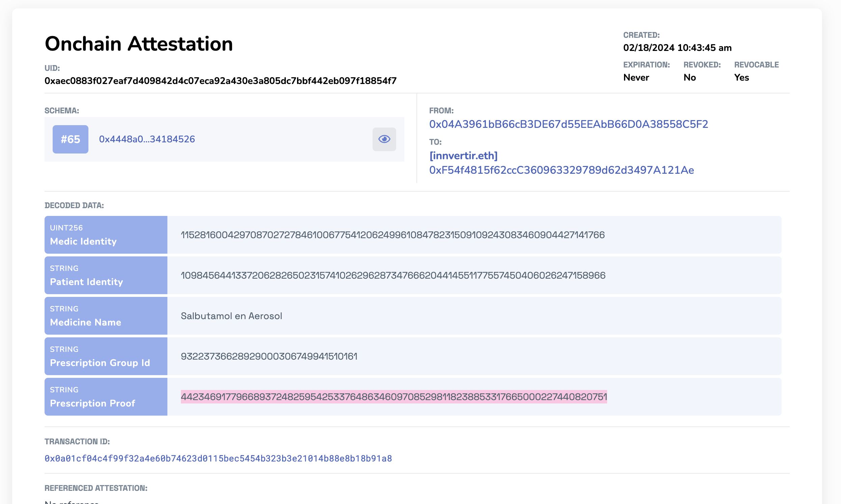Click the 'Onchain Attestation' heading
The image size is (841, 504).
(139, 44)
